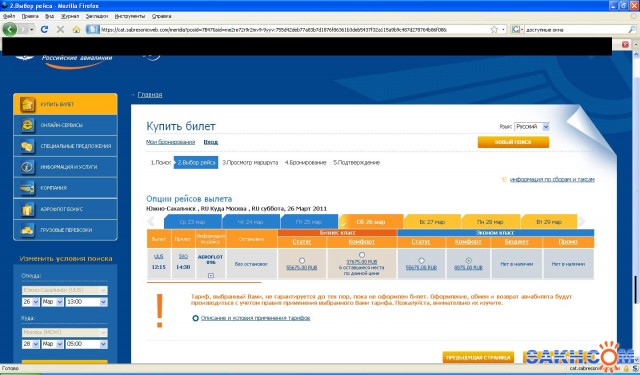
Task: Bookmark page with the star icon
Action: 494,29
